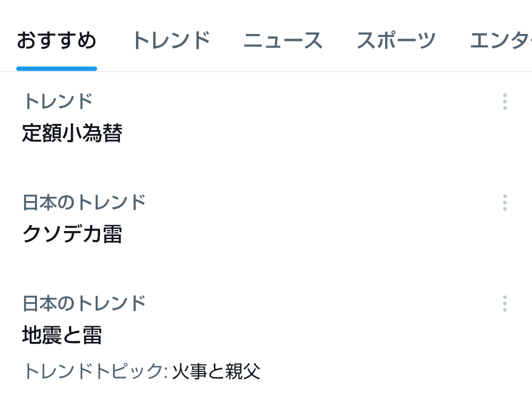532x409 pixels.
Task: Open the 火事と親父 trend topic link
Action: click(216, 371)
